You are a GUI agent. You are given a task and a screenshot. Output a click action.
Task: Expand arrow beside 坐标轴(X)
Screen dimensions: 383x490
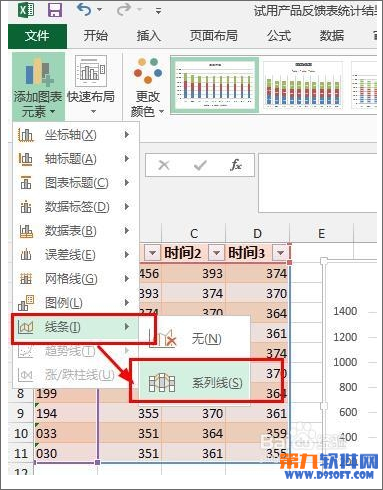tap(127, 135)
